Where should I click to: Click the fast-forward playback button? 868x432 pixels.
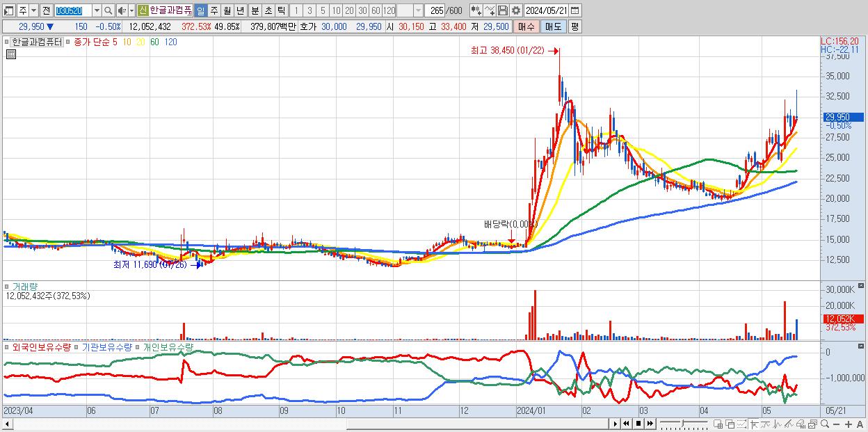(650, 424)
